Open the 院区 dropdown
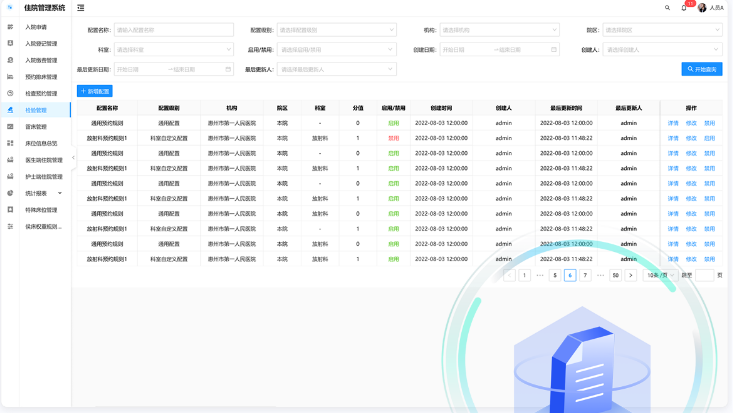Image resolution: width=733 pixels, height=413 pixels. click(x=662, y=30)
